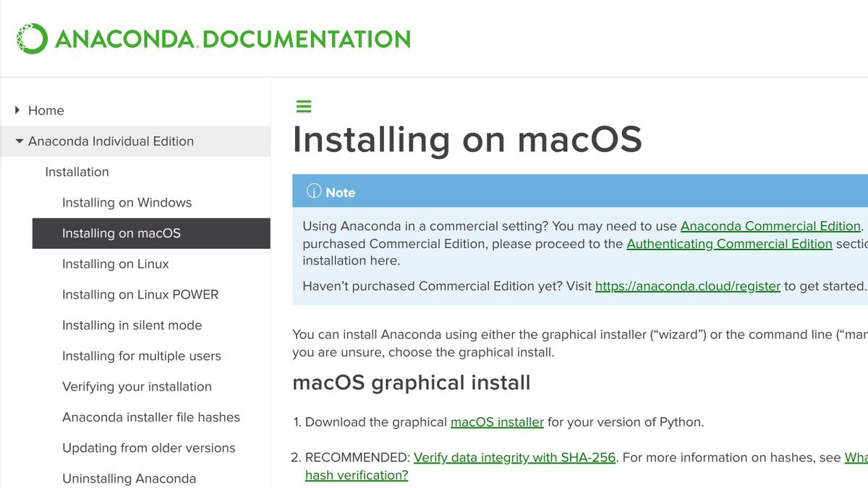Visit the anaconda.cloud/register link
The width and height of the screenshot is (868, 488).
(688, 286)
